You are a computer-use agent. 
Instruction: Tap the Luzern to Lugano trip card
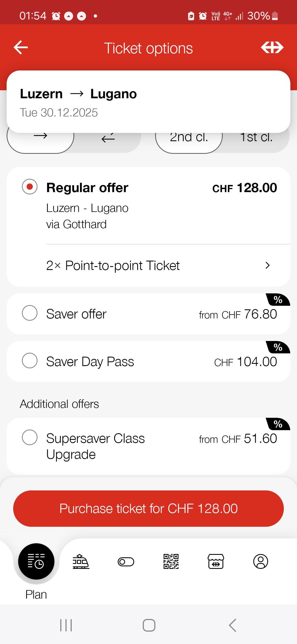point(148,102)
